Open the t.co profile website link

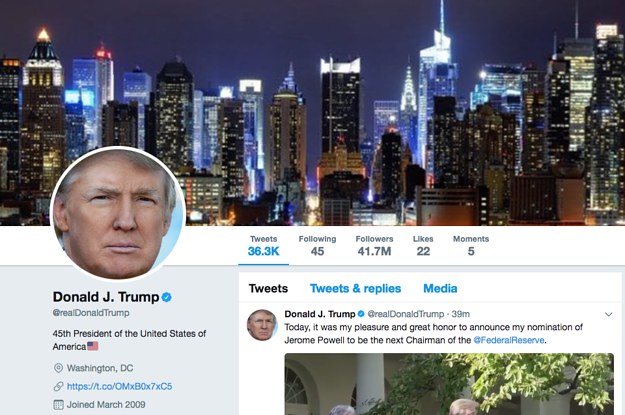[120, 386]
